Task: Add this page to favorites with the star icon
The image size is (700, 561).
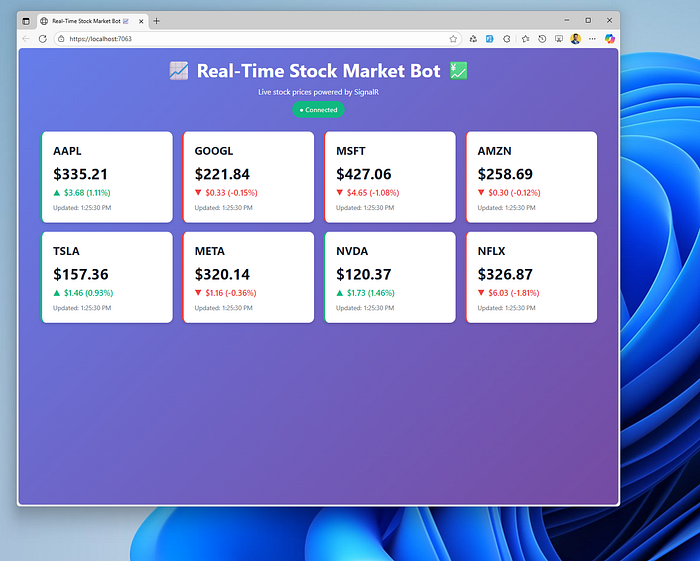Action: coord(453,38)
